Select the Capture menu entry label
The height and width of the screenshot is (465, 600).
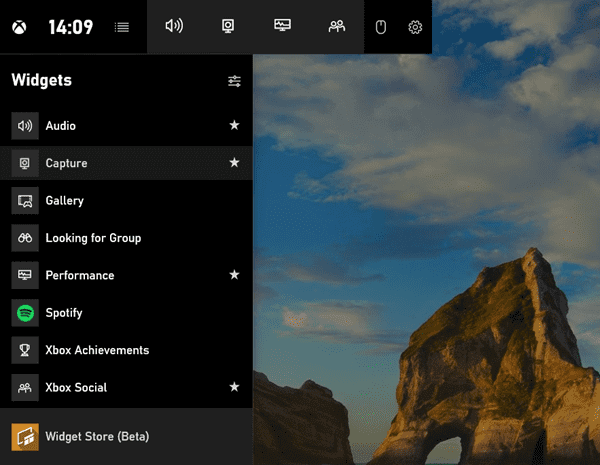click(66, 163)
